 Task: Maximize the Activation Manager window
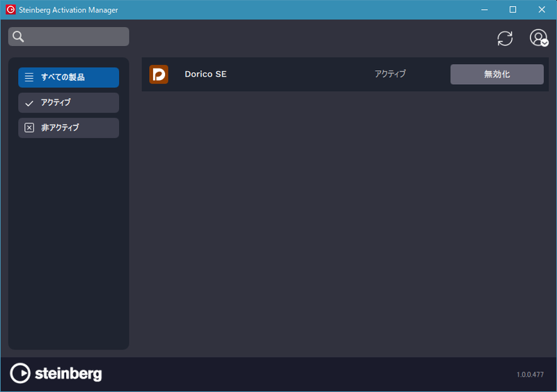click(512, 10)
